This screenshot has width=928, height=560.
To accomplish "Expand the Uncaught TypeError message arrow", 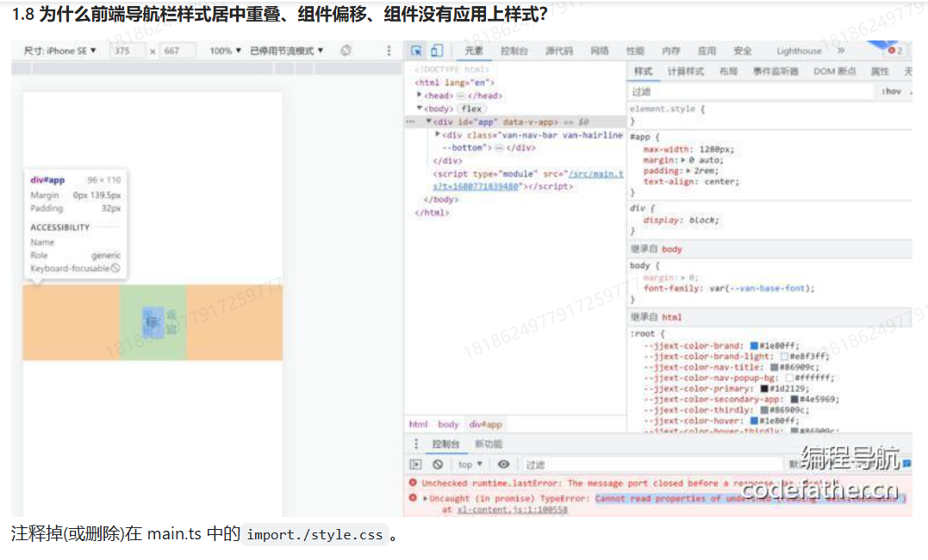I will coord(425,499).
